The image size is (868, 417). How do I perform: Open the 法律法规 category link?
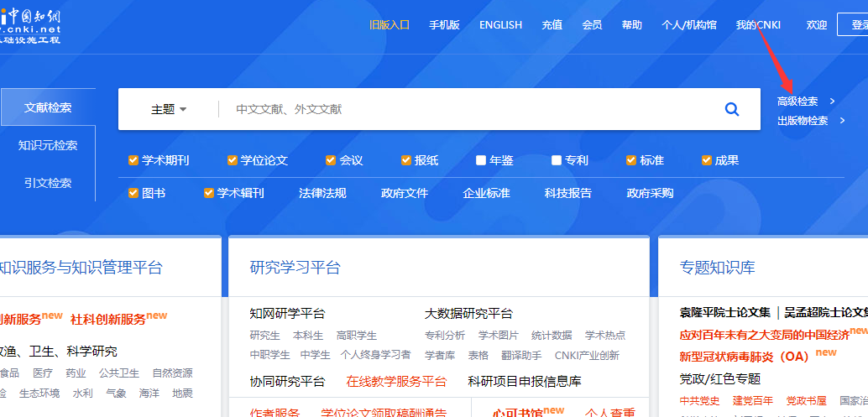point(322,193)
